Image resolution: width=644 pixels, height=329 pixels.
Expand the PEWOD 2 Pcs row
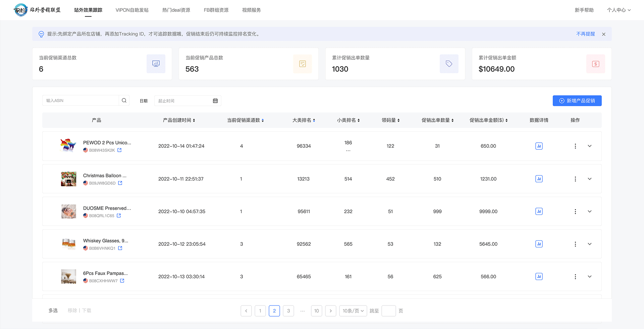589,146
